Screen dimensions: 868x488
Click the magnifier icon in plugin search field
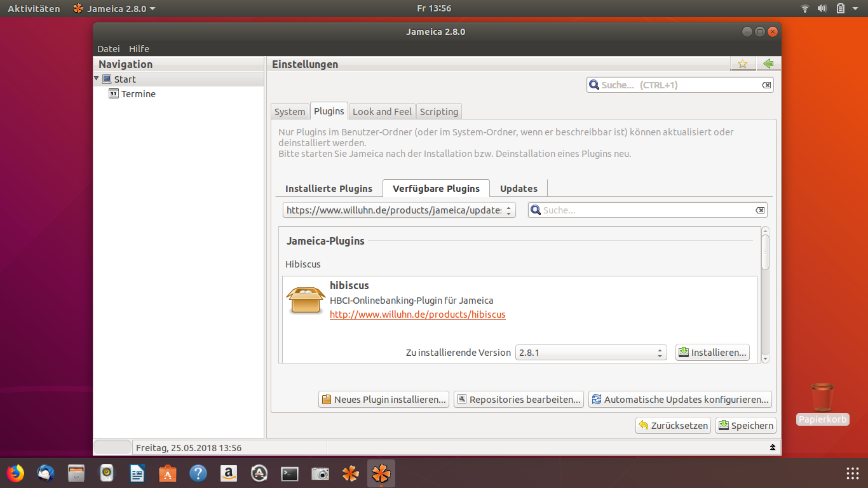pyautogui.click(x=536, y=210)
